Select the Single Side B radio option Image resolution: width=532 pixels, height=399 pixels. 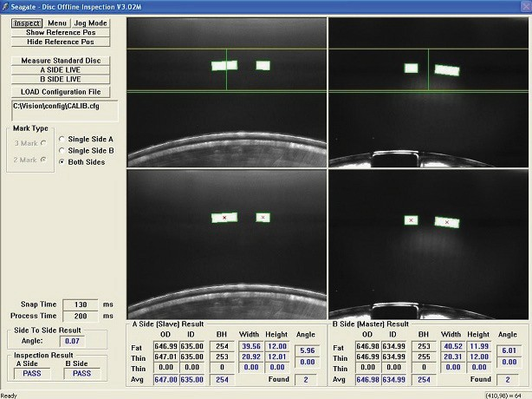(61, 150)
